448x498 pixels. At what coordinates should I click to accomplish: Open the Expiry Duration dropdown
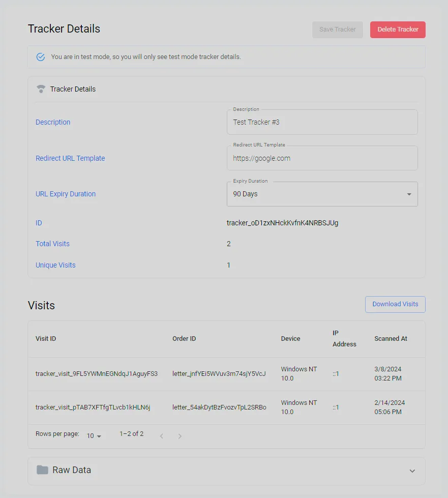(408, 194)
